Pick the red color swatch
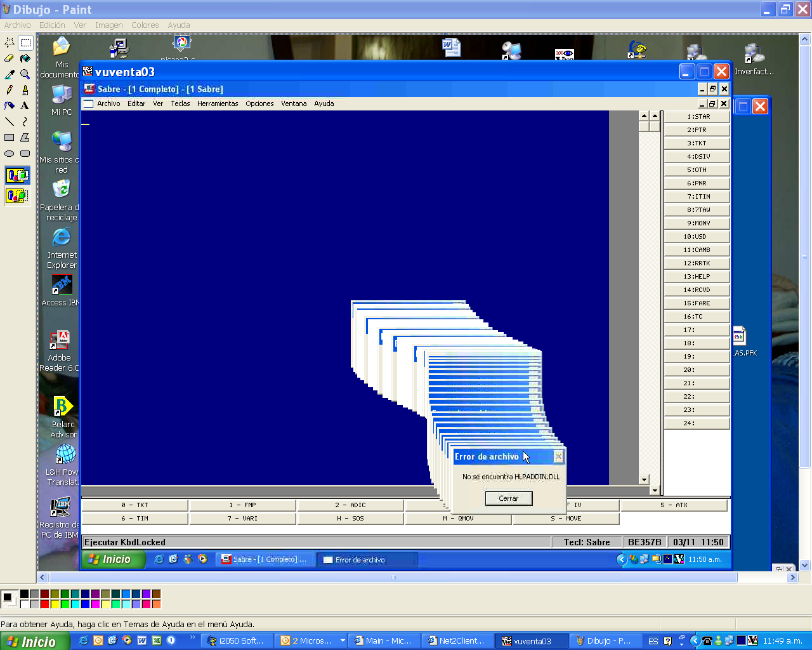The height and width of the screenshot is (650, 812). pos(44,604)
